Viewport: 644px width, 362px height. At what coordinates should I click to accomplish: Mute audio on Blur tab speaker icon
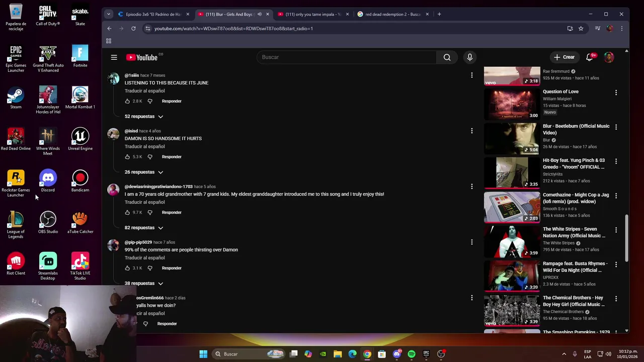260,14
